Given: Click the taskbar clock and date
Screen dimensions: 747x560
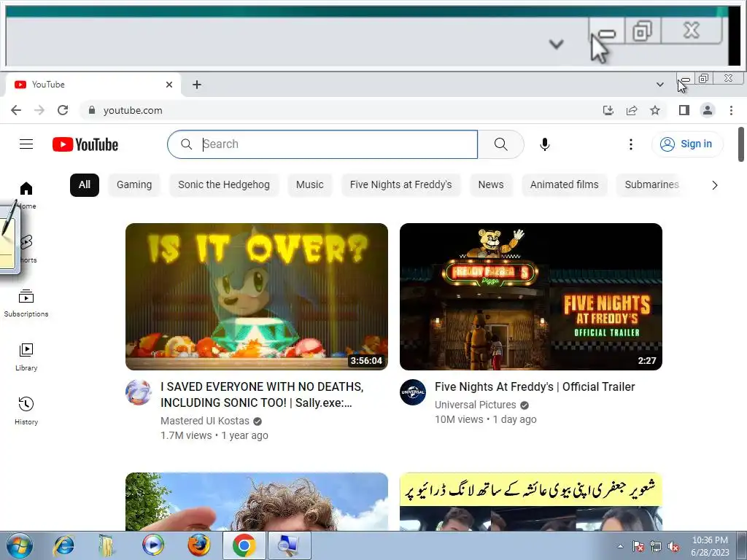Looking at the screenshot, I should coord(710,546).
